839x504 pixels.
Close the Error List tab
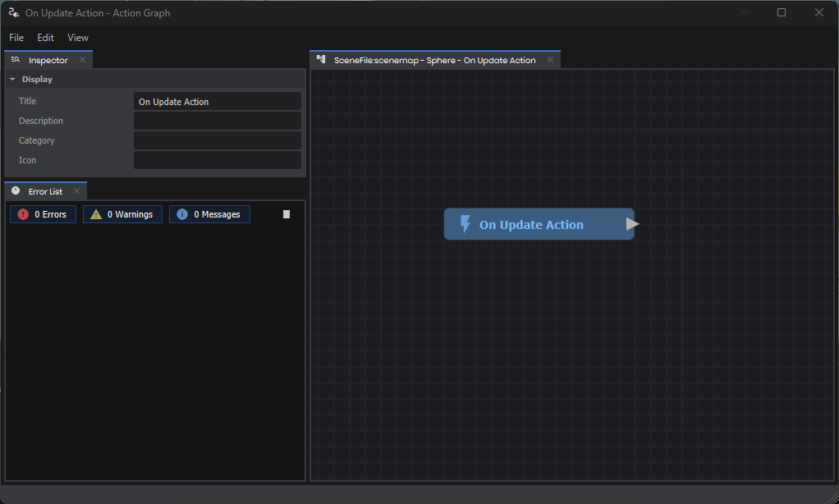pyautogui.click(x=76, y=190)
